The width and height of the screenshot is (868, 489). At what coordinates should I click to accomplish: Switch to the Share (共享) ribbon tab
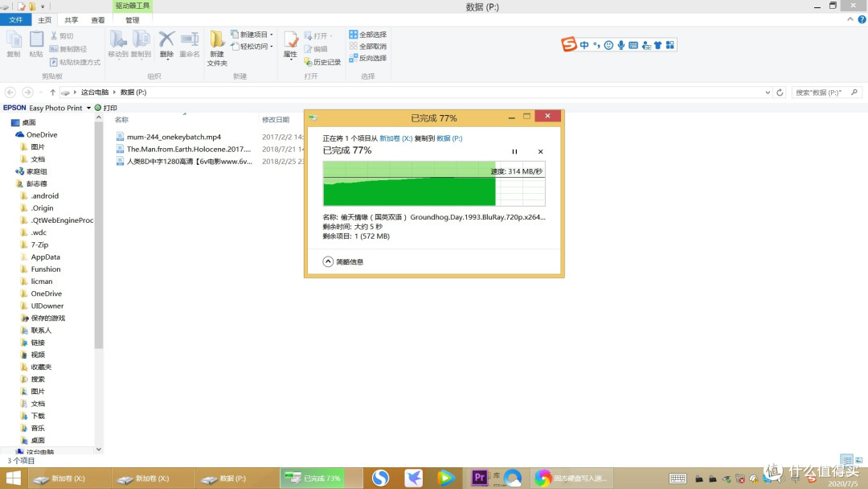point(71,20)
